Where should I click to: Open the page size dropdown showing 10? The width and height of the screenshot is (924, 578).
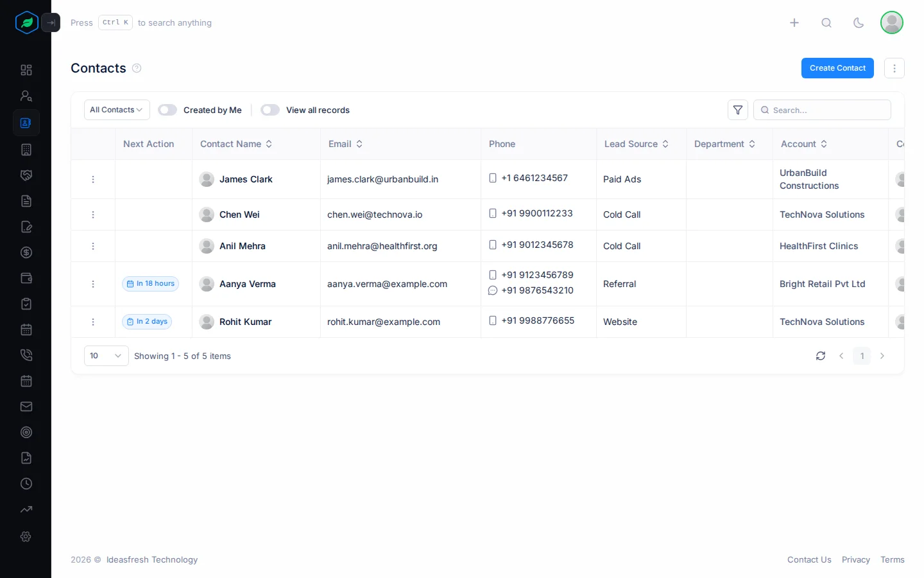pos(107,356)
